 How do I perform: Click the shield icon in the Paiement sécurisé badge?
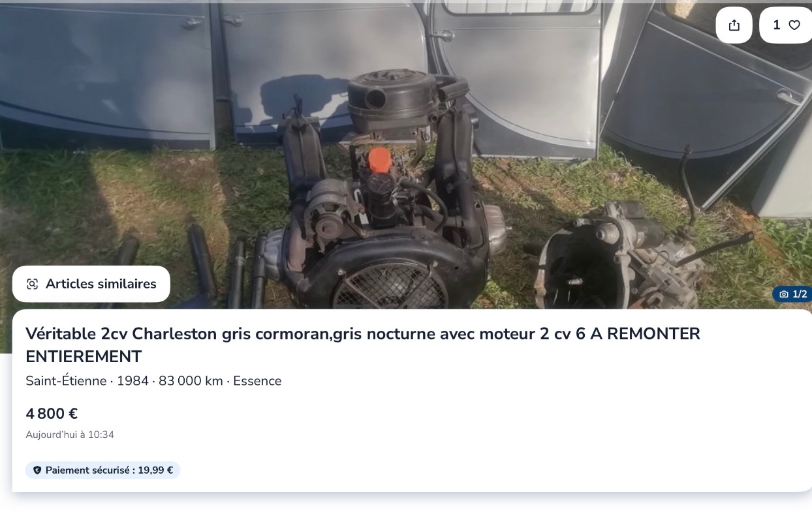37,470
